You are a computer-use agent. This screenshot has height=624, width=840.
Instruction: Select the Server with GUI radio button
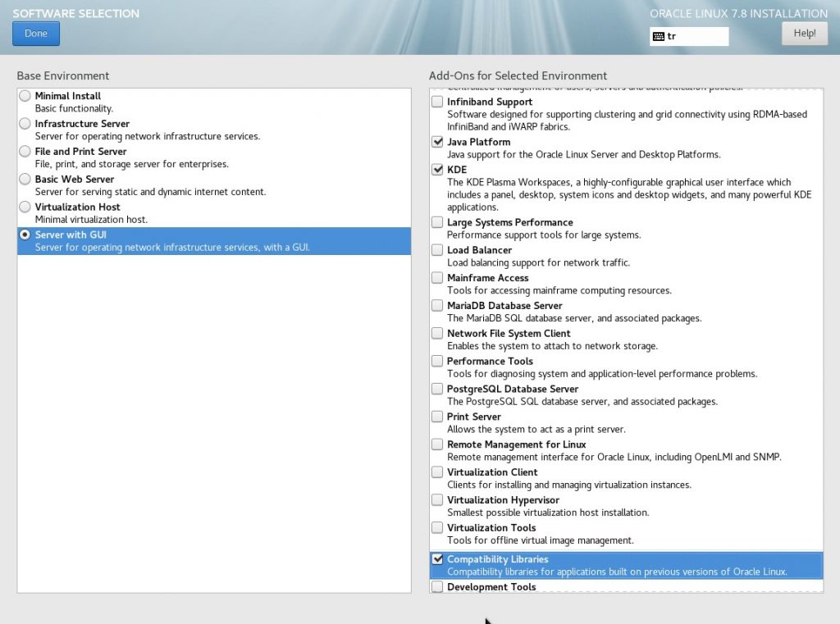[x=25, y=235]
